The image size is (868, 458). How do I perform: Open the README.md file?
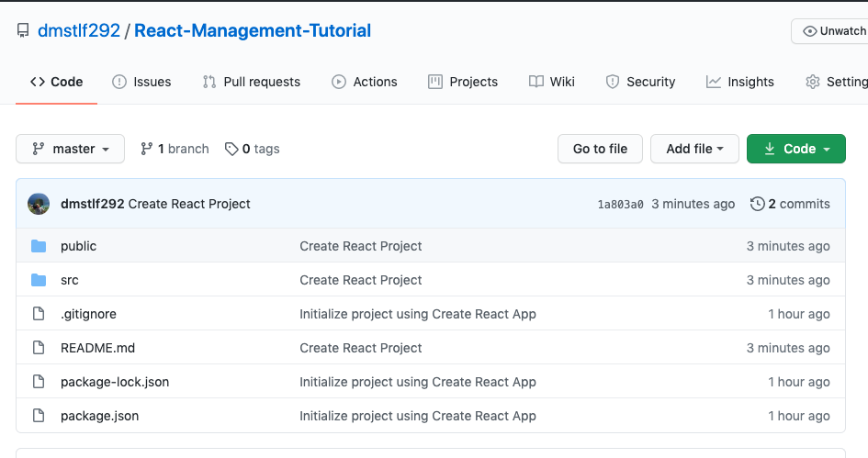coord(97,348)
